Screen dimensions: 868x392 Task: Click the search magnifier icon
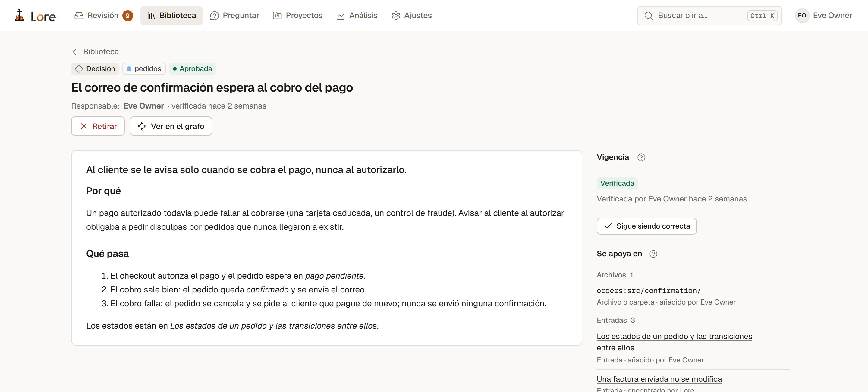(x=648, y=15)
